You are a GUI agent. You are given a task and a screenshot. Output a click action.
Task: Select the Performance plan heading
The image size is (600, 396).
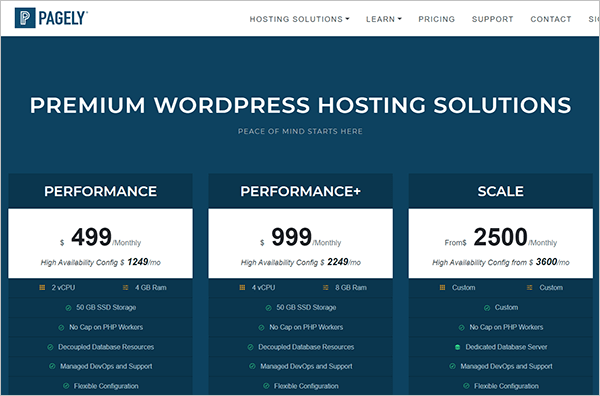[100, 191]
